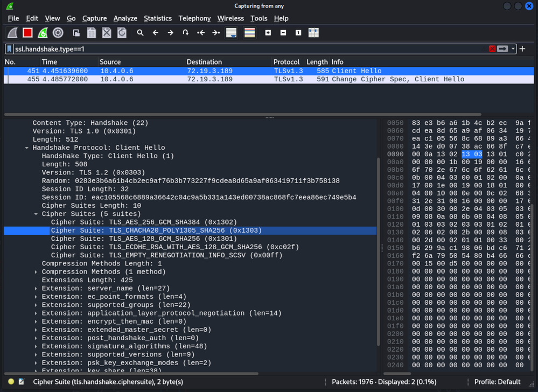Expand Compression Methods (1 method)

pyautogui.click(x=36, y=272)
